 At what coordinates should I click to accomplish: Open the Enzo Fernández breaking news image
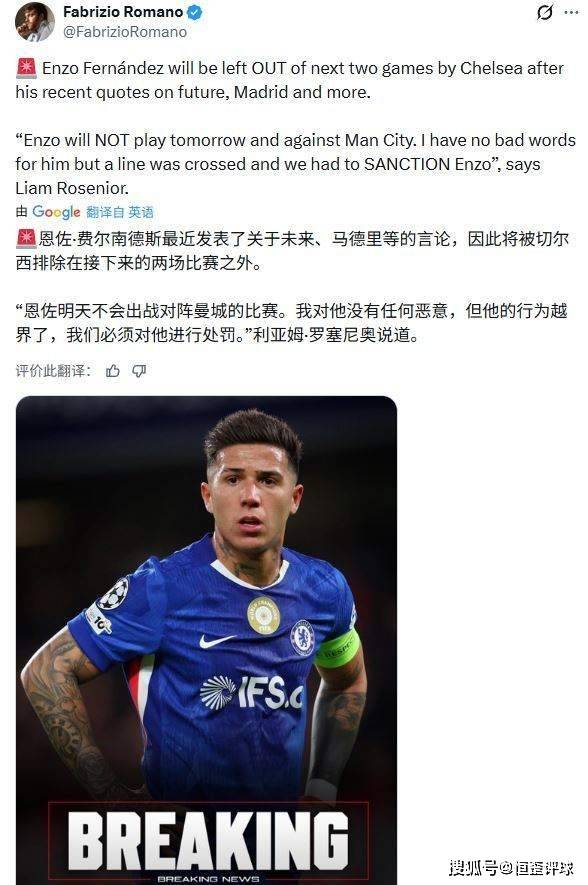coord(207,640)
